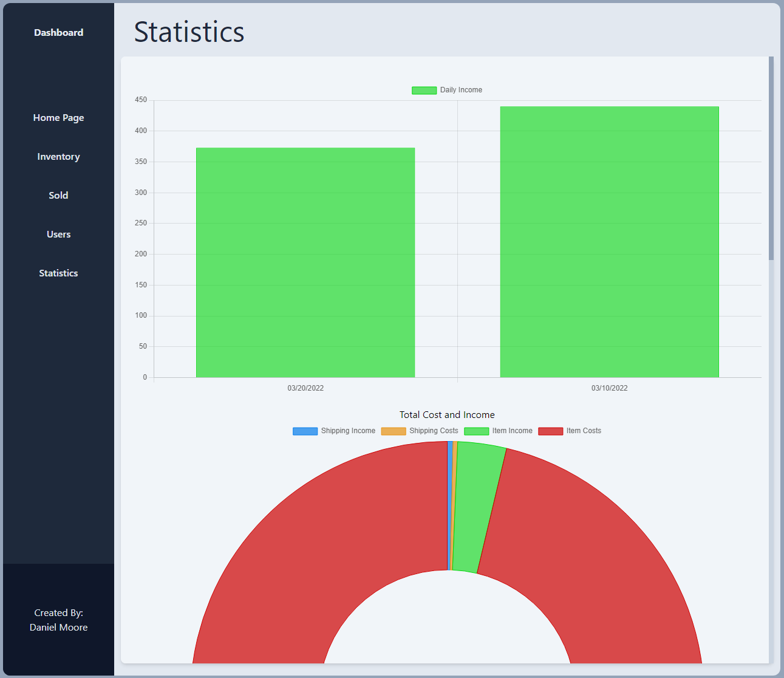
Task: Click the Daniel Moore credit in the footer
Action: click(58, 628)
